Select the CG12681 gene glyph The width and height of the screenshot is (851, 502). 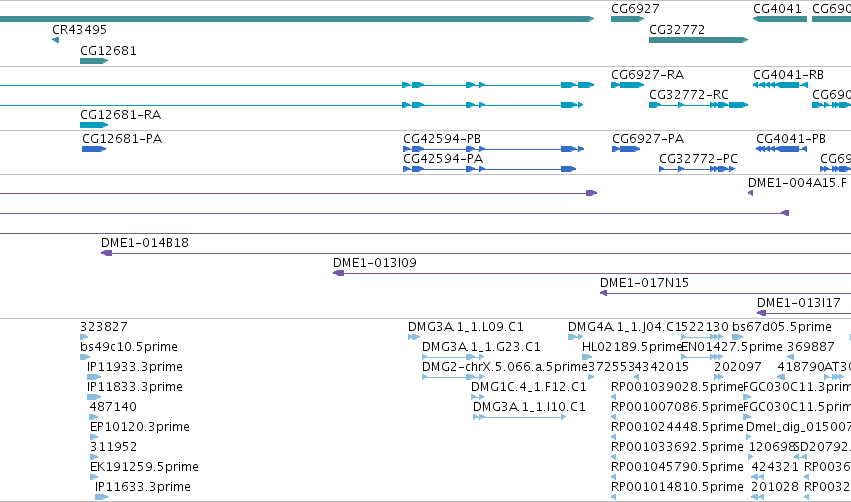point(94,61)
